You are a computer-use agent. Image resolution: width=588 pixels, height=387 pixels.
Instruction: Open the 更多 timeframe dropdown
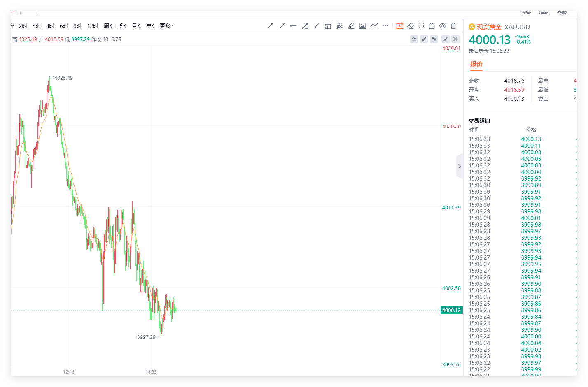(x=167, y=26)
